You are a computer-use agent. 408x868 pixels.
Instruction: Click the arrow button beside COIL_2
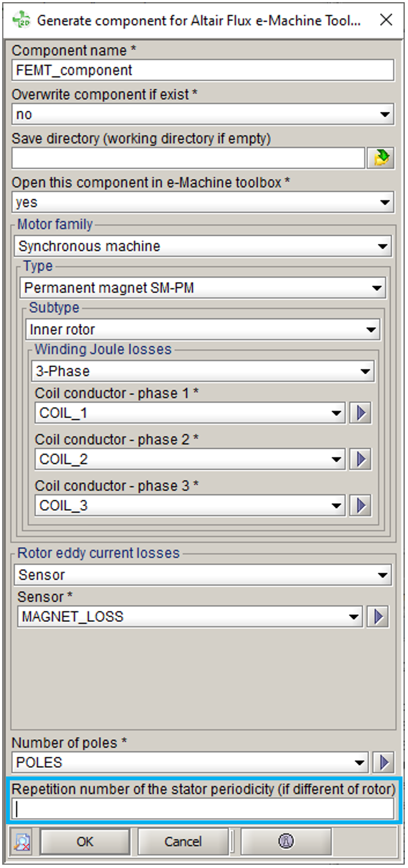(x=360, y=459)
